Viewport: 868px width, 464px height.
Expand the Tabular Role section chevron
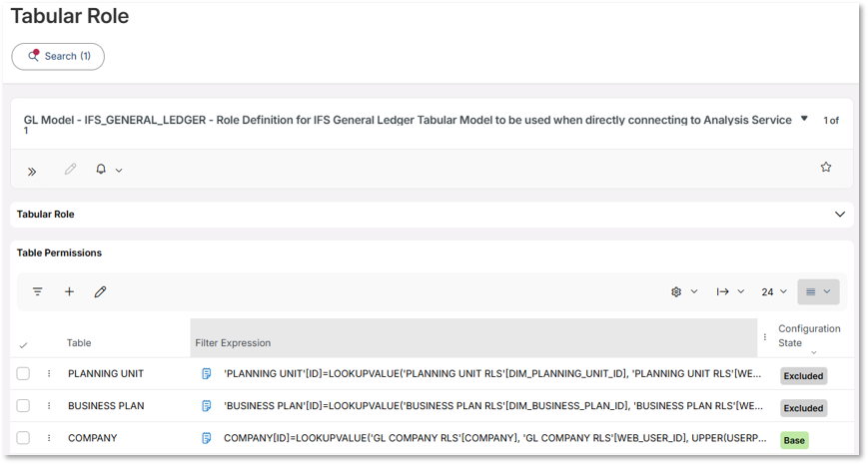840,214
